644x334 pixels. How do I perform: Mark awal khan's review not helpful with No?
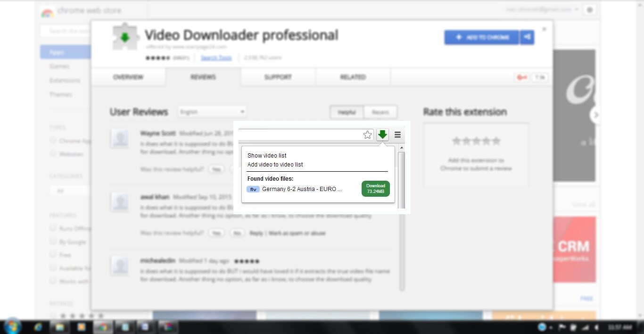237,233
